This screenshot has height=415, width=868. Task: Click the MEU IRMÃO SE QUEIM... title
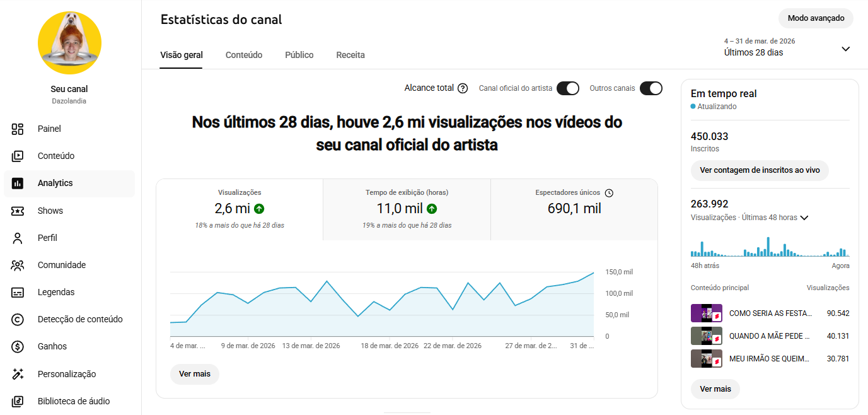769,359
